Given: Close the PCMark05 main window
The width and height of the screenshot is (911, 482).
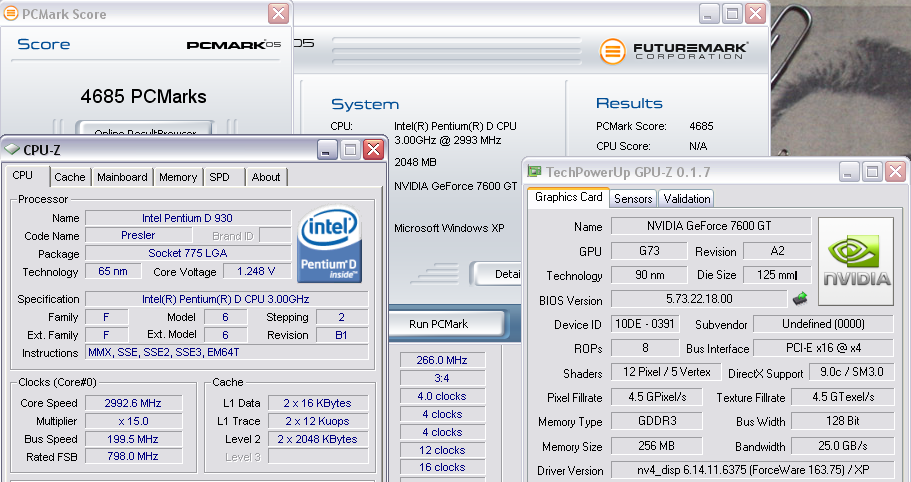Looking at the screenshot, I should [755, 13].
